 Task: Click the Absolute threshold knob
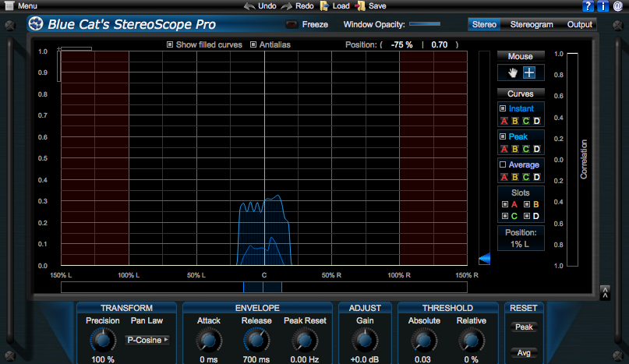(423, 341)
